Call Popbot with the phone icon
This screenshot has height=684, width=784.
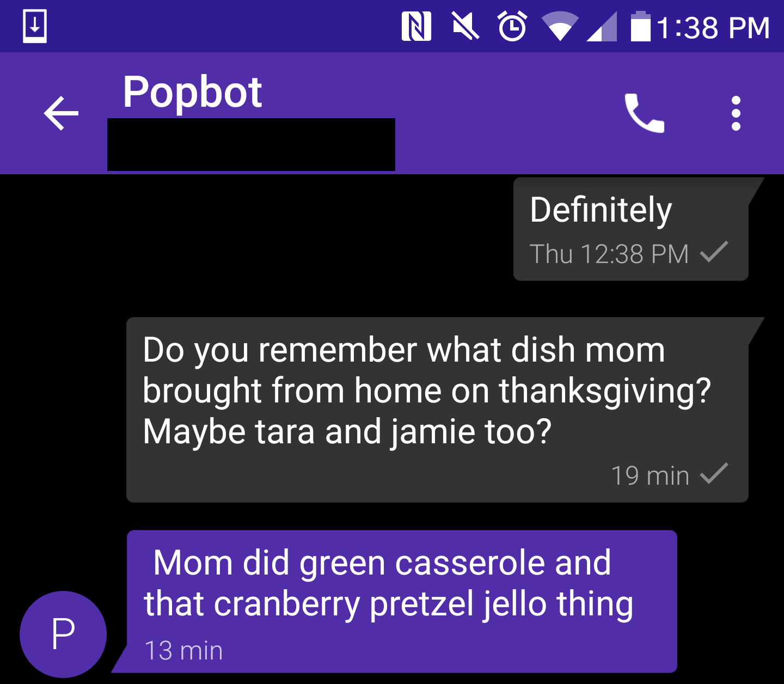tap(644, 113)
